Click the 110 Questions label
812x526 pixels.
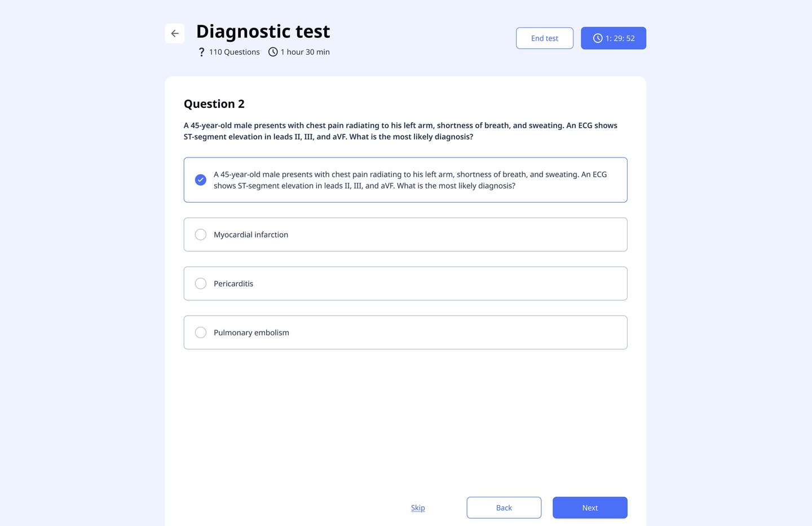(x=235, y=52)
